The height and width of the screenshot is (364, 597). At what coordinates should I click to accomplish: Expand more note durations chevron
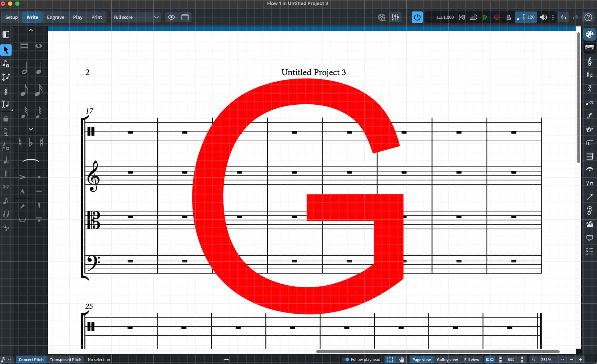31,129
